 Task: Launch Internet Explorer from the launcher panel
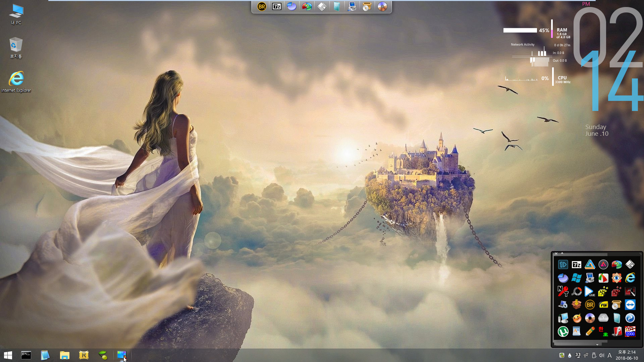tap(630, 278)
